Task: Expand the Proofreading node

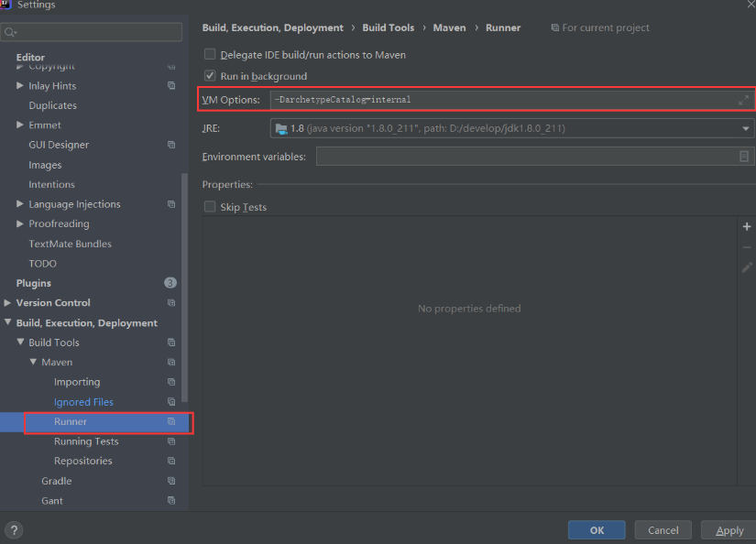Action: [x=20, y=223]
